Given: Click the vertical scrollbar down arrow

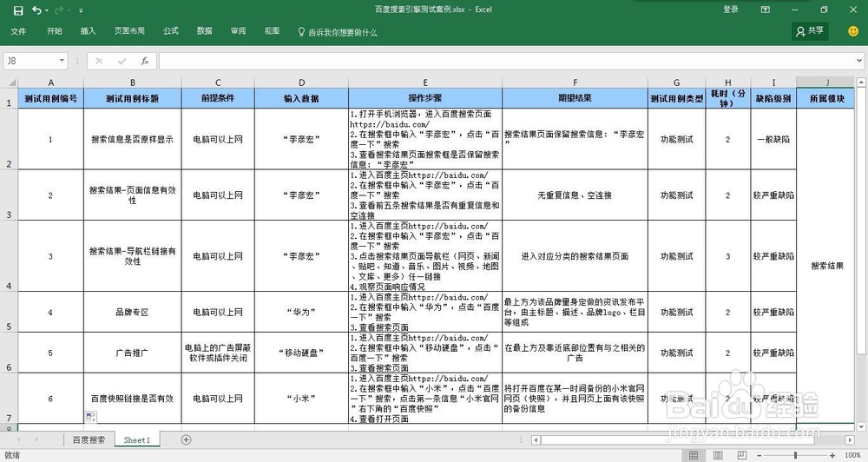Looking at the screenshot, I should pos(861,426).
